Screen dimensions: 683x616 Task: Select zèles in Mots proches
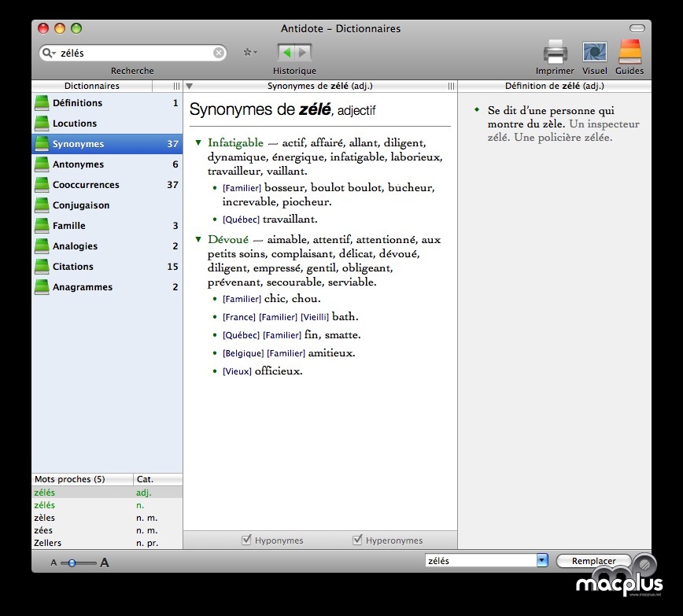pos(107,518)
